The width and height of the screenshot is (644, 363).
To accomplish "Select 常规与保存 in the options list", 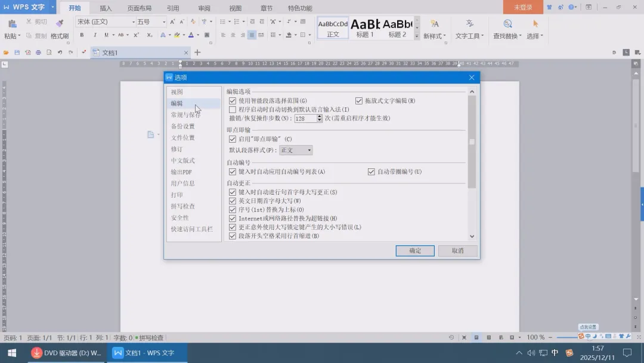I will [x=185, y=115].
